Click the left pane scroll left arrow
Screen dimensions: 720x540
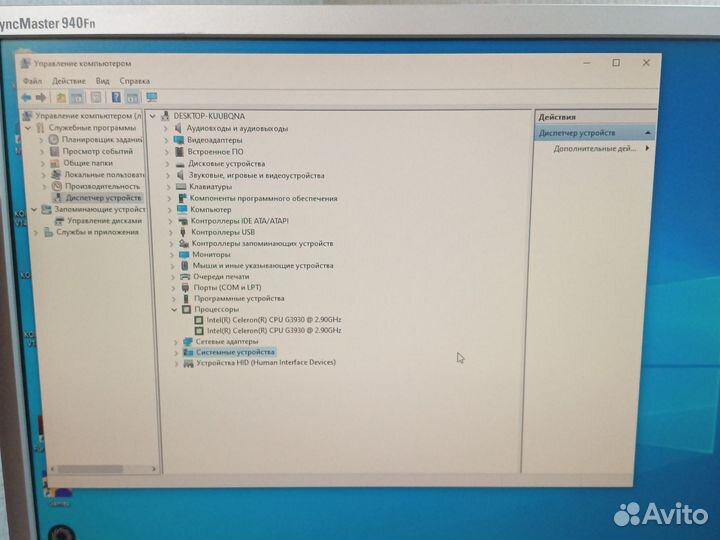[x=52, y=469]
